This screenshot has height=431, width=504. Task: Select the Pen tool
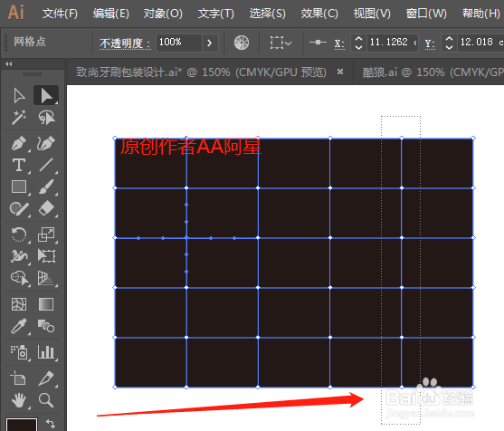point(19,143)
